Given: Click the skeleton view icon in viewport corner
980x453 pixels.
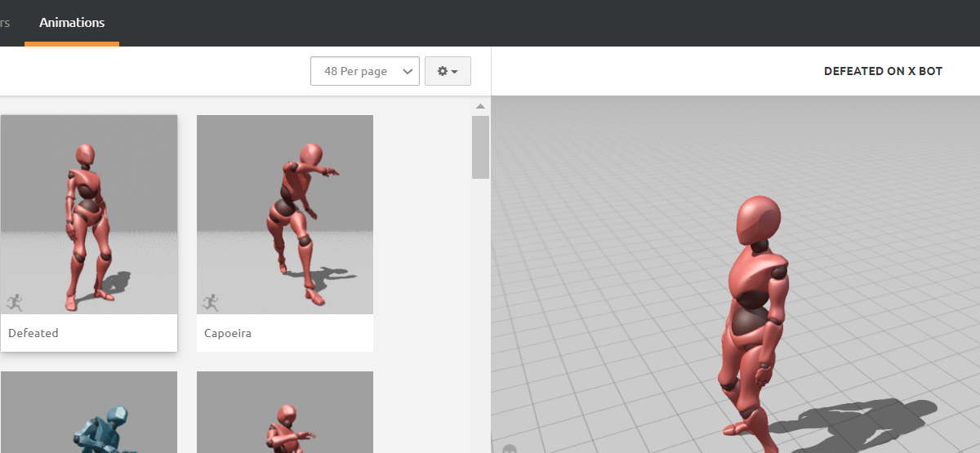Looking at the screenshot, I should [510, 448].
